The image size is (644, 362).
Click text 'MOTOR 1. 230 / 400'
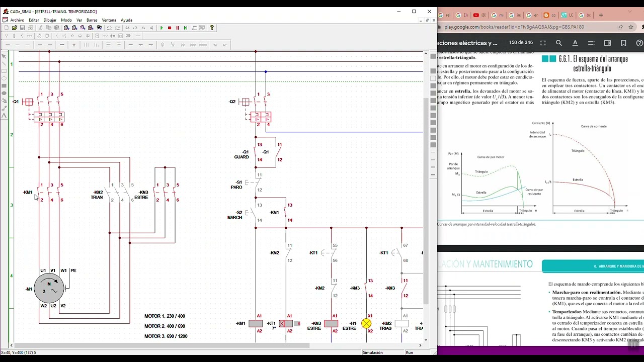pyautogui.click(x=165, y=316)
